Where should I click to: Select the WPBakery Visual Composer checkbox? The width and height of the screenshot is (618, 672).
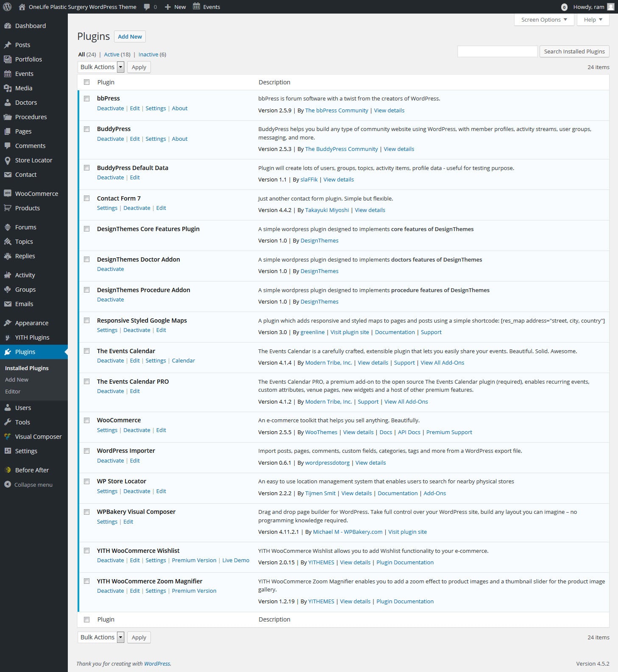coord(87,512)
